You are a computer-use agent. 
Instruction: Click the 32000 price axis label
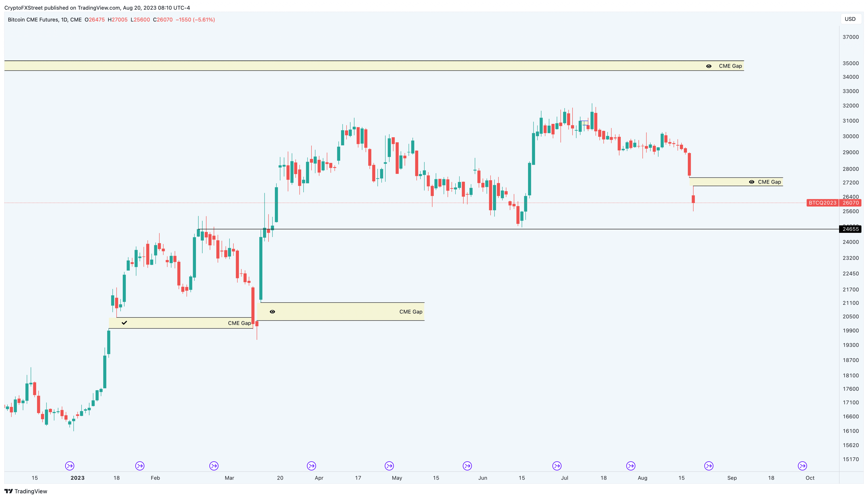[x=851, y=106]
